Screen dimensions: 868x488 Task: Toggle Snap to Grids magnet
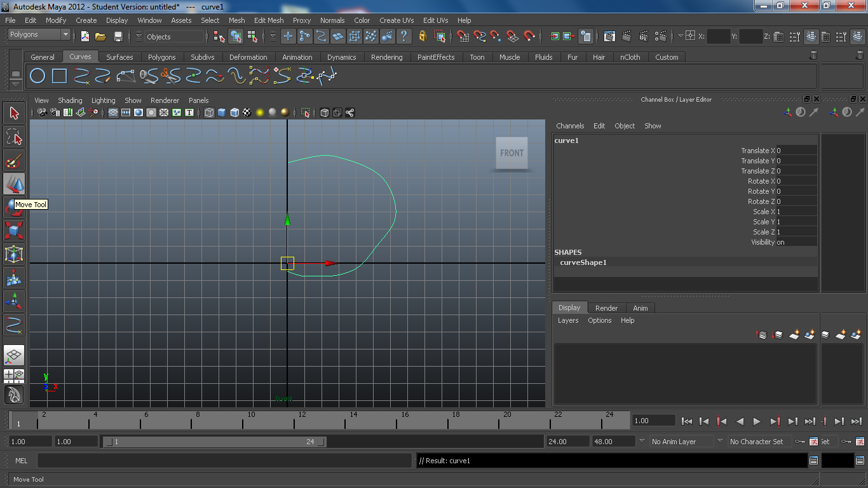(463, 36)
